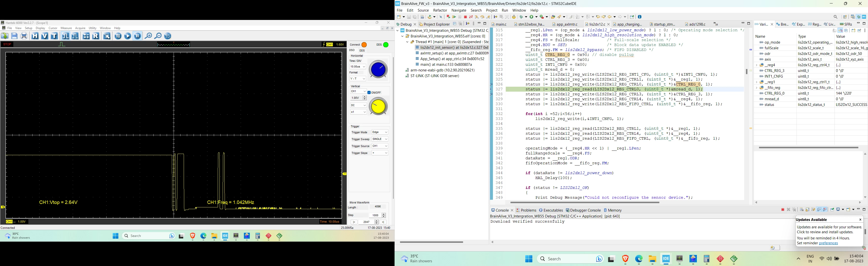868x266 pixels.
Task: Click the preferences link in Updates Available popup
Action: 828,243
